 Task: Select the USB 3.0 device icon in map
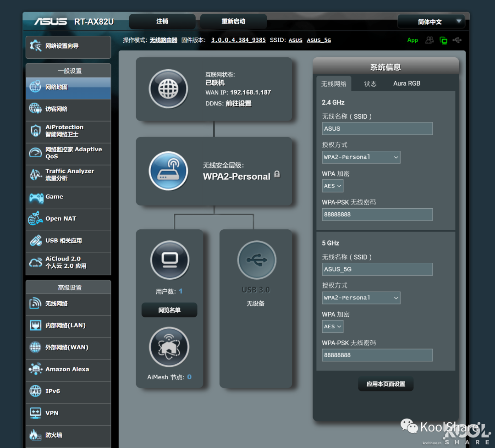tap(257, 260)
